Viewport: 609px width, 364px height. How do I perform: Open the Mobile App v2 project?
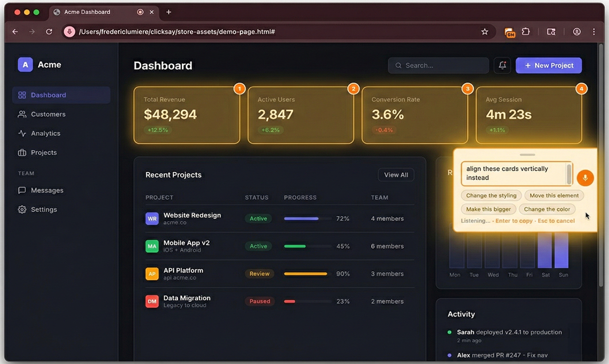pyautogui.click(x=280, y=246)
